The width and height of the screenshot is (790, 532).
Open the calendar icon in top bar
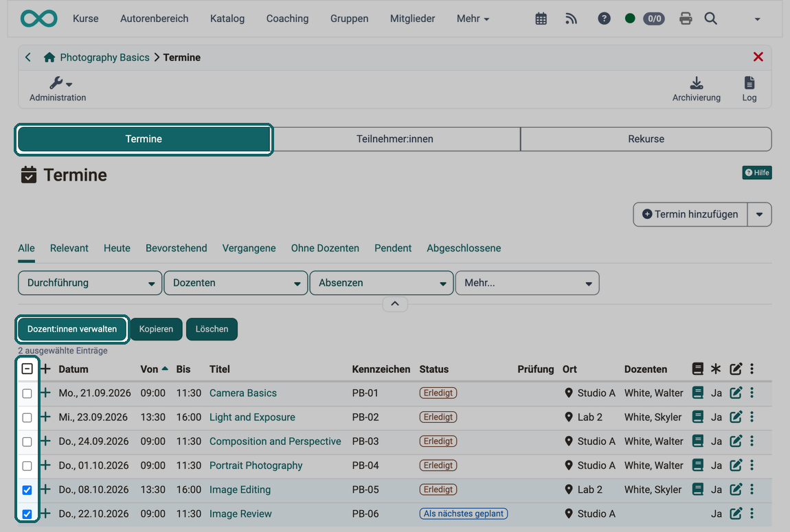[541, 19]
